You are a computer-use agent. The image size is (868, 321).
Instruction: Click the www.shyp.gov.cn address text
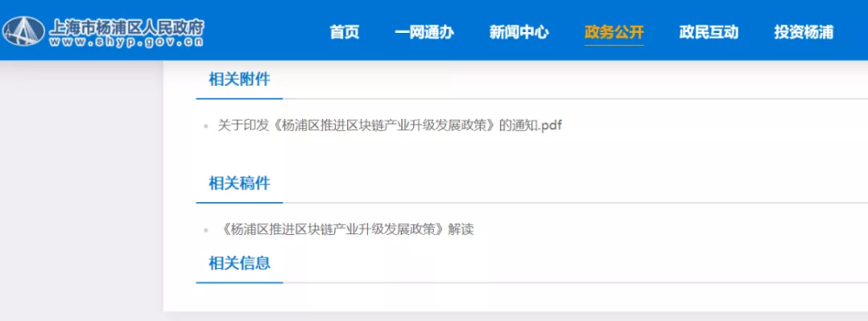[x=126, y=42]
